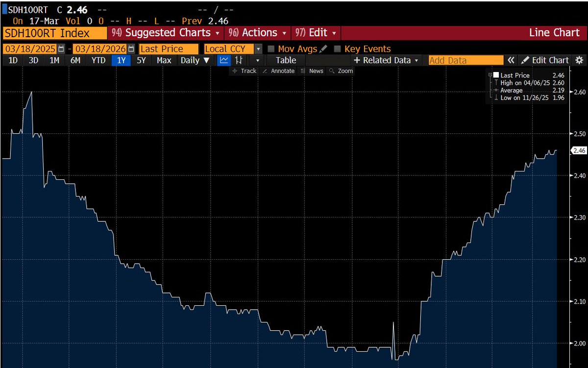Click the blue security indicator beside SDH100RT
Viewport: 588px width, 368px height.
point(4,9)
